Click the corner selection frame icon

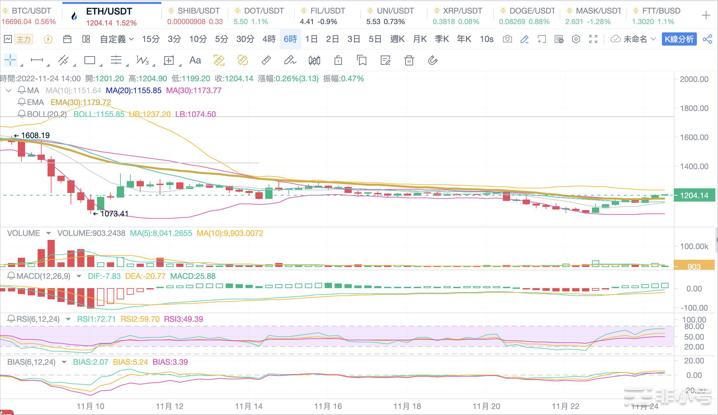pyautogui.click(x=542, y=39)
